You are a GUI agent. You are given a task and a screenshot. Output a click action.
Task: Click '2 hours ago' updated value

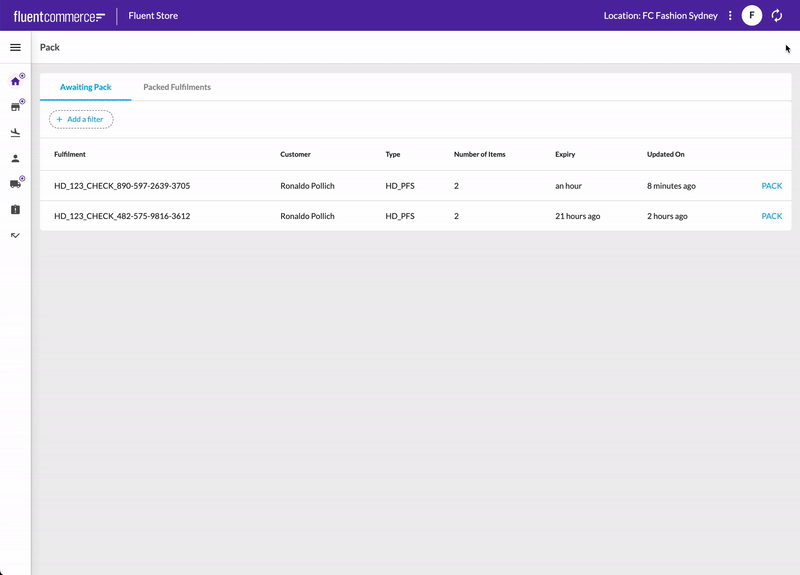667,216
